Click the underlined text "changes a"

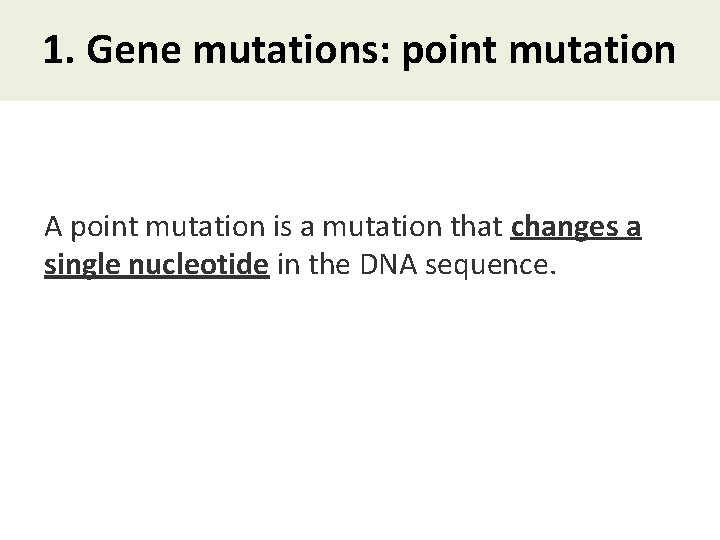point(576,230)
